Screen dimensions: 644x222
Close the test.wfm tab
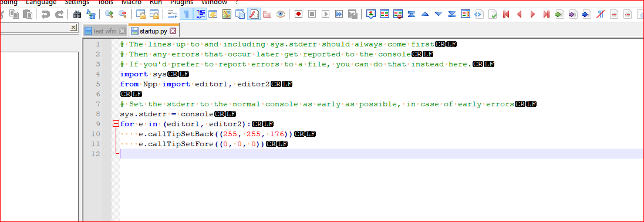pos(122,31)
